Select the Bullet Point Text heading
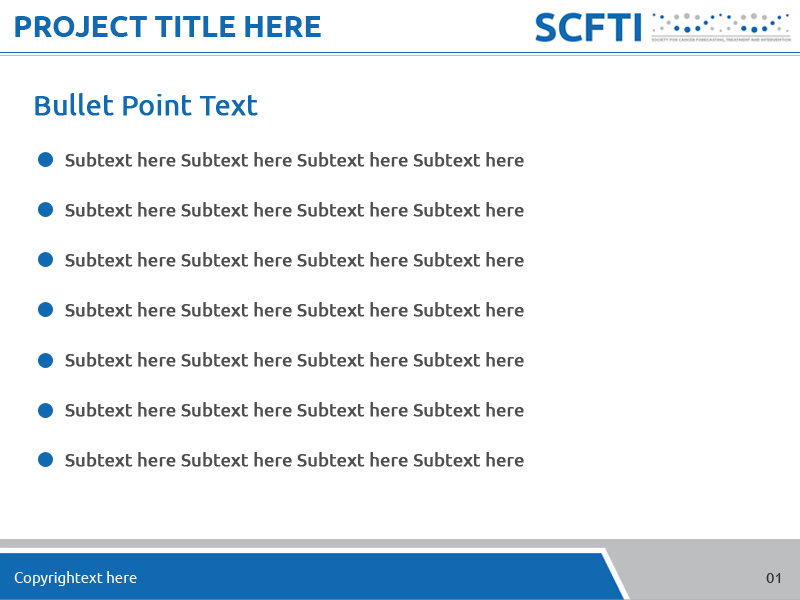800x600 pixels. point(146,105)
